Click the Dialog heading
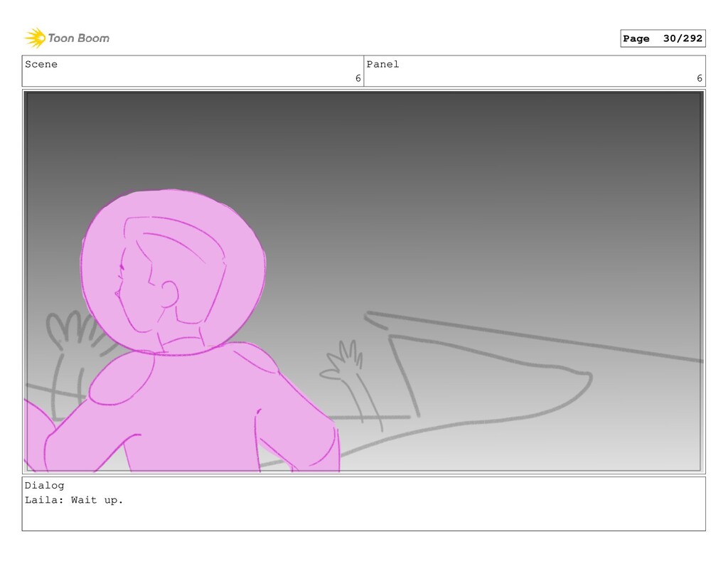The height and width of the screenshot is (564, 728). (45, 486)
